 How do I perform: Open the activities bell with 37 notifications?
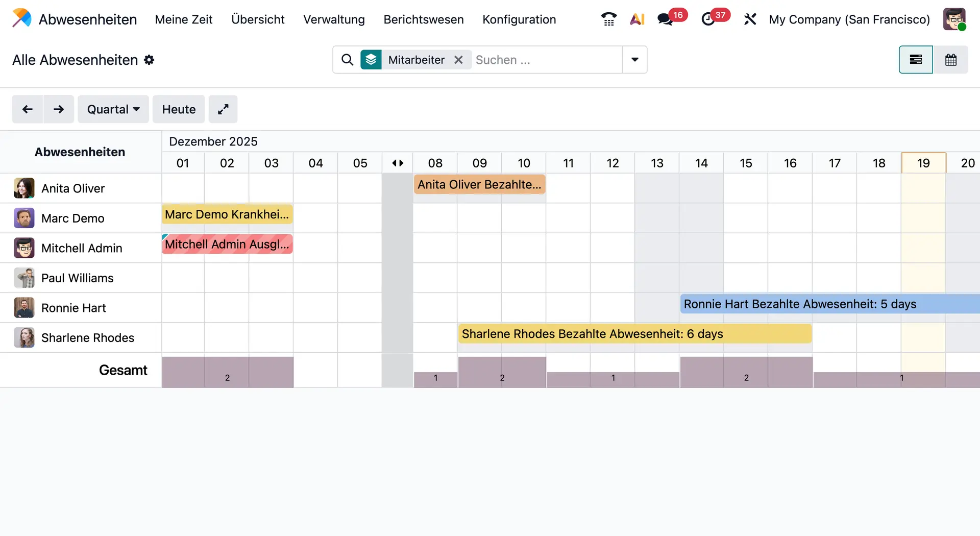709,18
